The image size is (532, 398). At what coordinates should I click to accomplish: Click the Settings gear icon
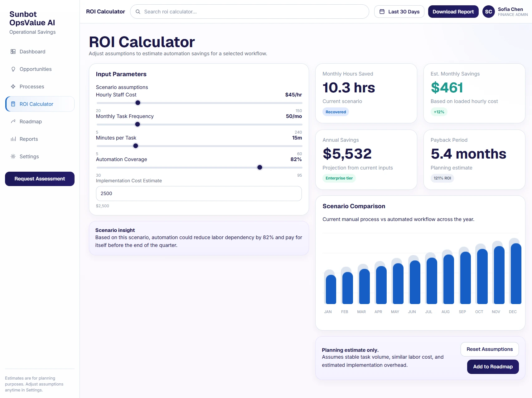(x=13, y=156)
